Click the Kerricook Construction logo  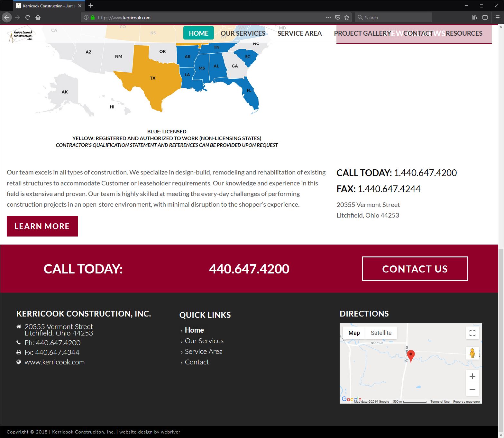tap(22, 34)
